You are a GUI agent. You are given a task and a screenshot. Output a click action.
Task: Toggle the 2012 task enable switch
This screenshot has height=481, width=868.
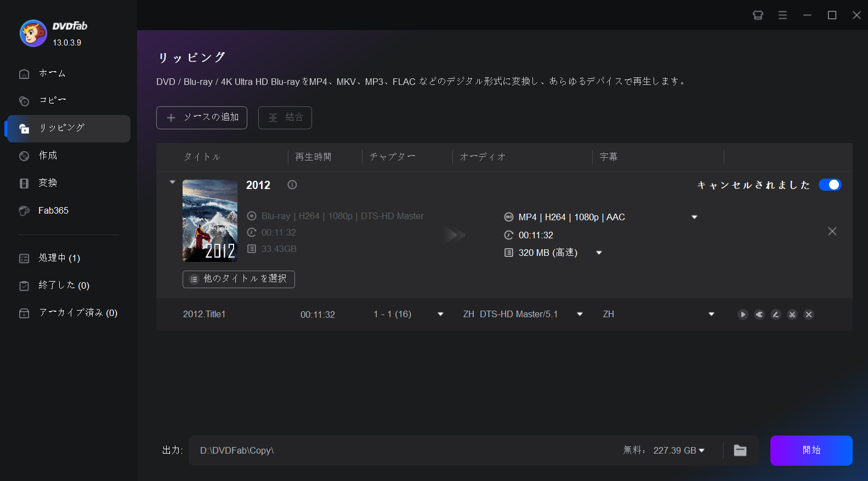coord(830,185)
